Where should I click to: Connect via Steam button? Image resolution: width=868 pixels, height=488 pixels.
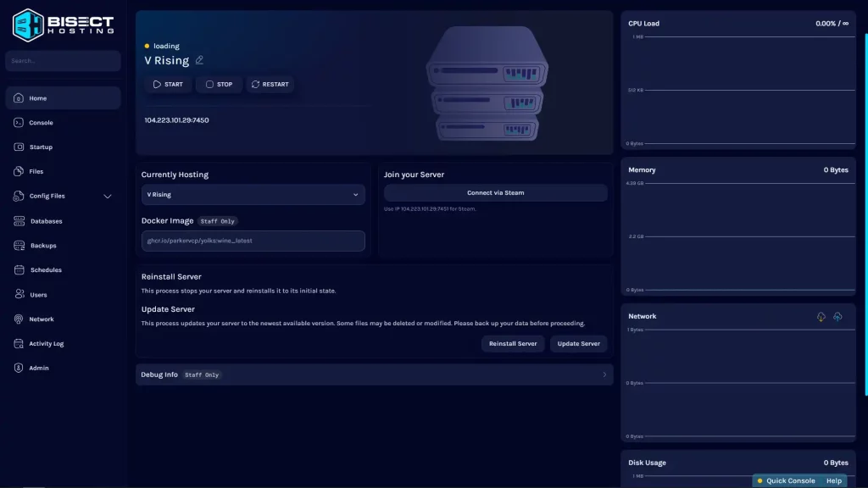point(495,192)
